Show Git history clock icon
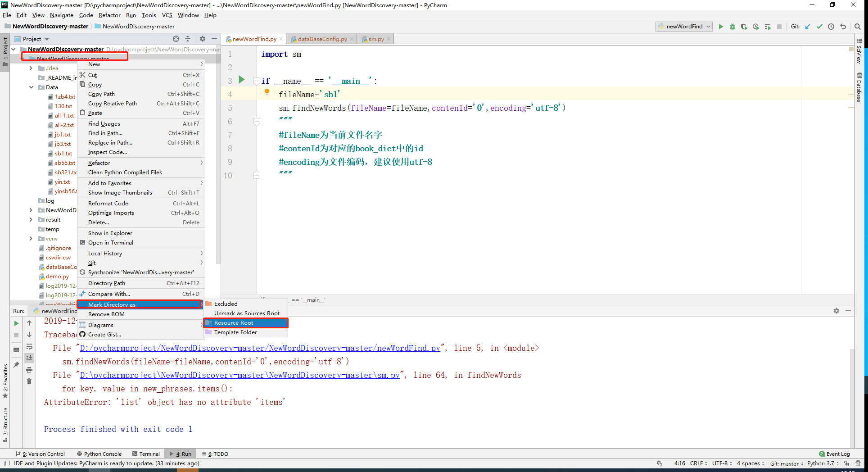 [831, 27]
